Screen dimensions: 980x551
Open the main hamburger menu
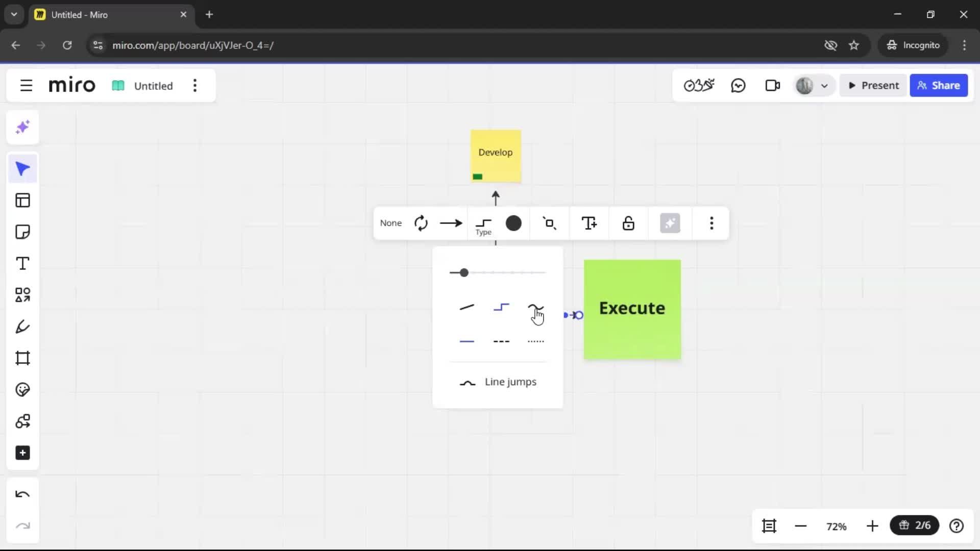(x=26, y=86)
